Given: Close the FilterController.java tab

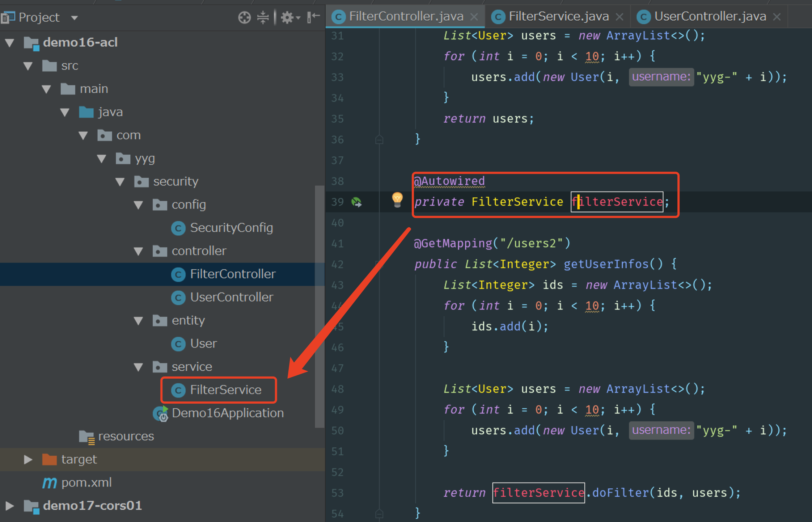Looking at the screenshot, I should click(474, 17).
